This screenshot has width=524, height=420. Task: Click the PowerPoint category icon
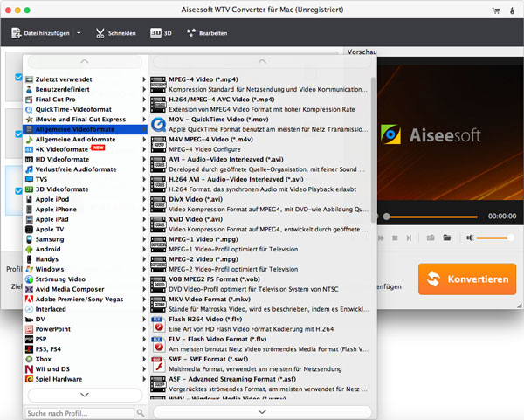coord(30,329)
